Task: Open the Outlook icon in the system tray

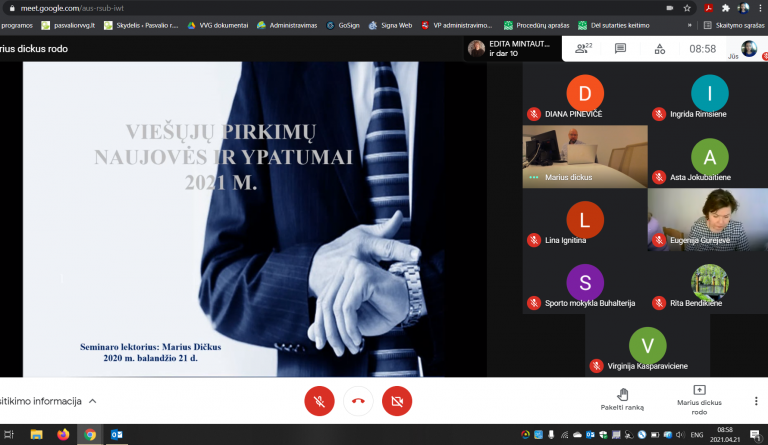Action: tap(590, 435)
